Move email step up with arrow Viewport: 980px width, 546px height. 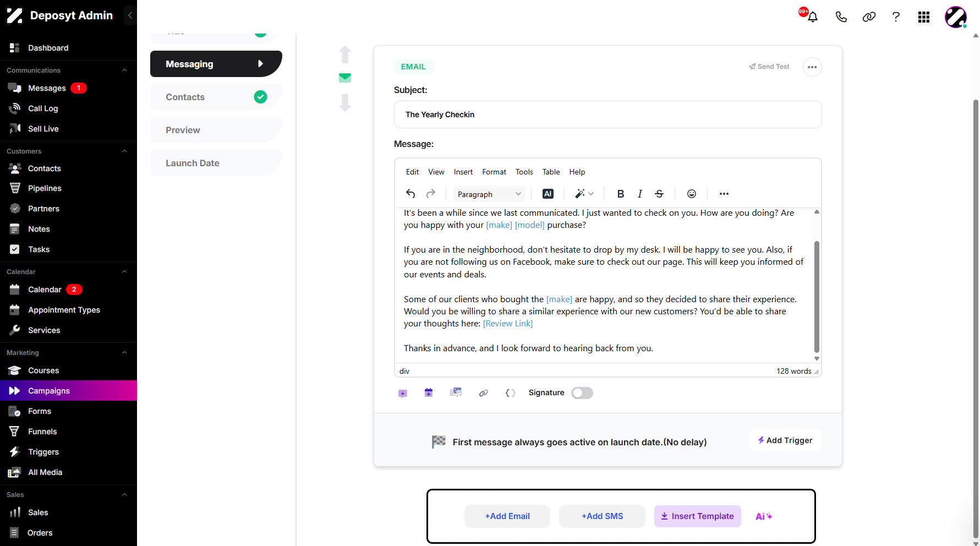345,54
